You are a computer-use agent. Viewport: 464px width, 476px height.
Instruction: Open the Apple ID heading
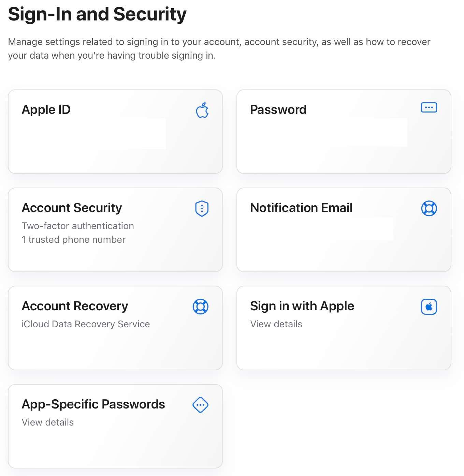(46, 110)
